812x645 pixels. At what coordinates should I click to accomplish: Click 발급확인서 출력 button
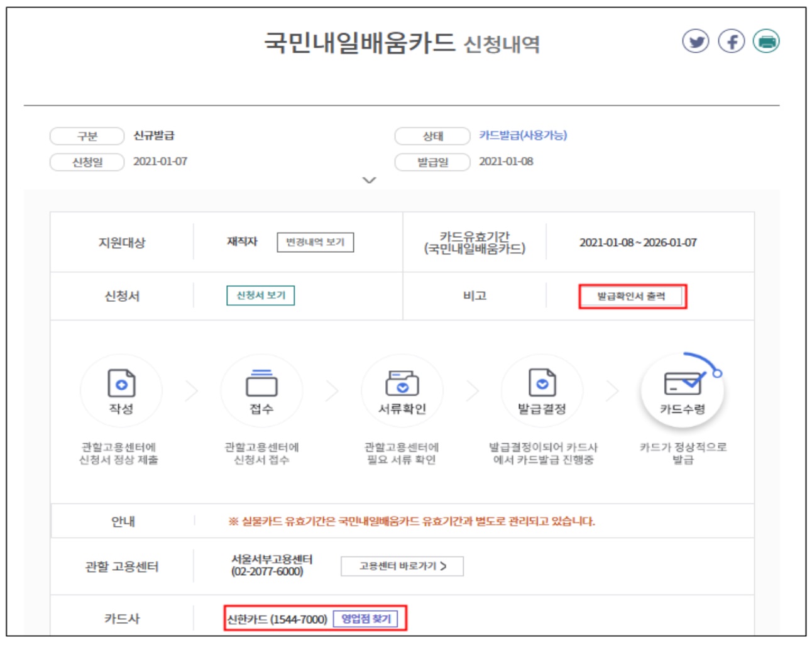631,296
